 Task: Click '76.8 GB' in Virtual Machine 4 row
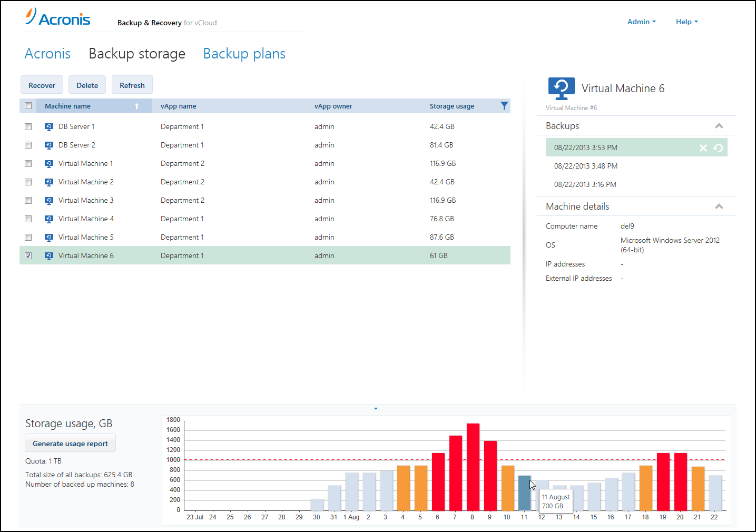click(441, 219)
